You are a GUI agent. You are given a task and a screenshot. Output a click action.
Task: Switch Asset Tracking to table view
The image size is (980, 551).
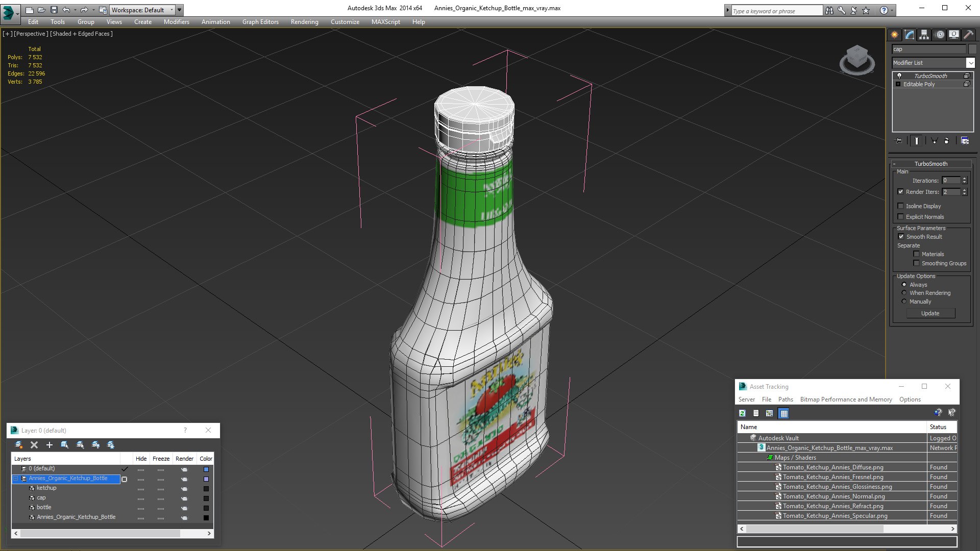click(x=784, y=413)
